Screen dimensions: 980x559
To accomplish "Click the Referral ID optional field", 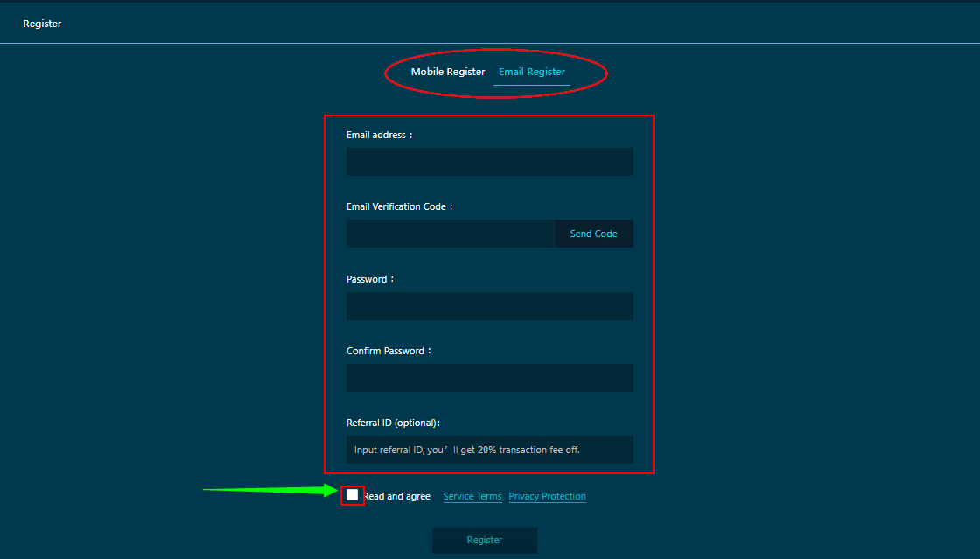I will 489,450.
